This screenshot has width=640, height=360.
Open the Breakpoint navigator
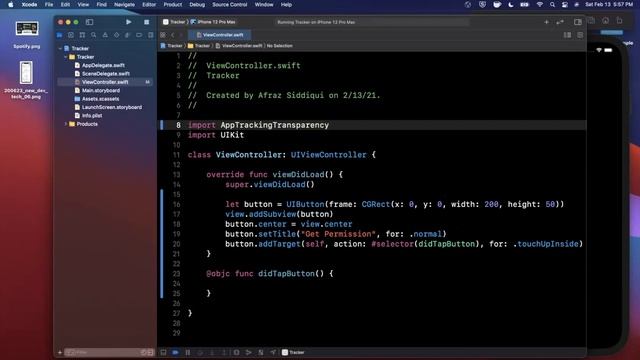pos(139,35)
